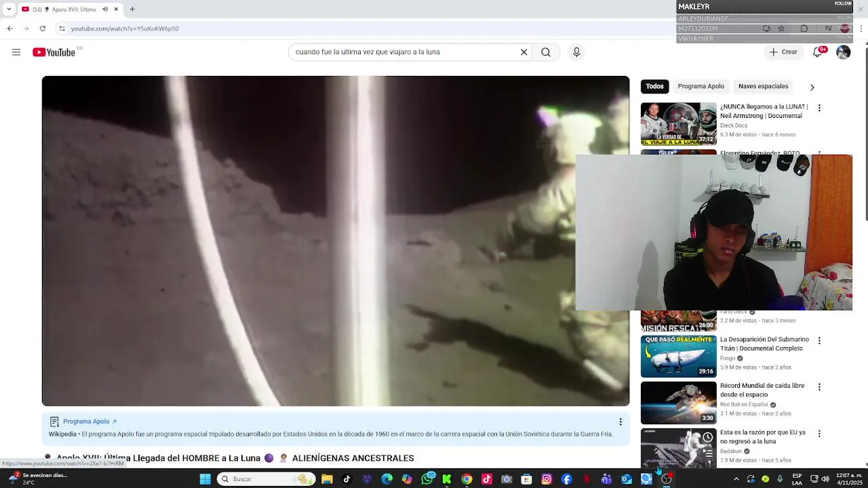Start voice search with microphone icon

(576, 52)
